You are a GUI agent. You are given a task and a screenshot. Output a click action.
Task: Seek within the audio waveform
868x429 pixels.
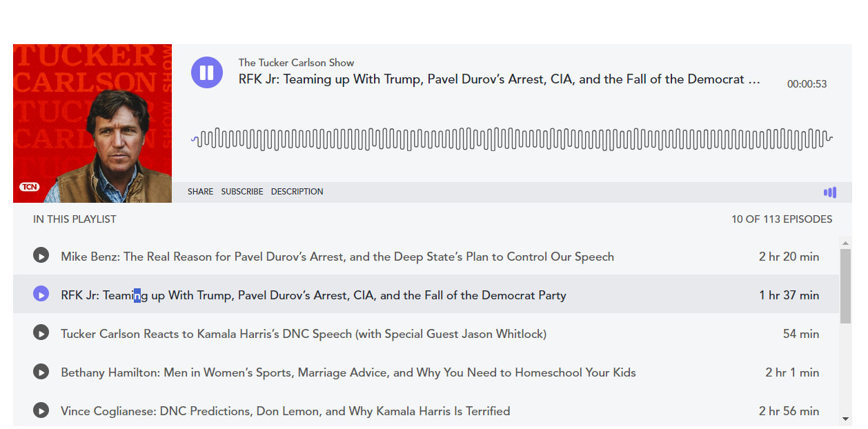[x=511, y=139]
